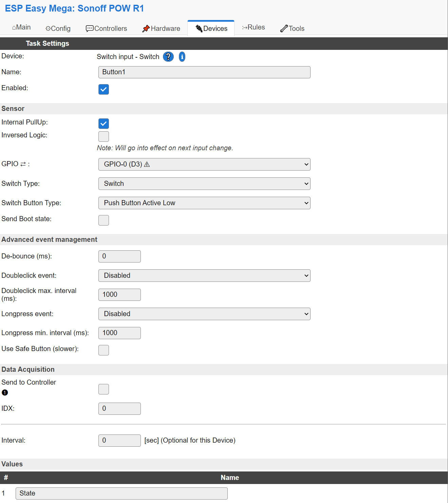Enable the Send to Controller checkbox

point(104,389)
